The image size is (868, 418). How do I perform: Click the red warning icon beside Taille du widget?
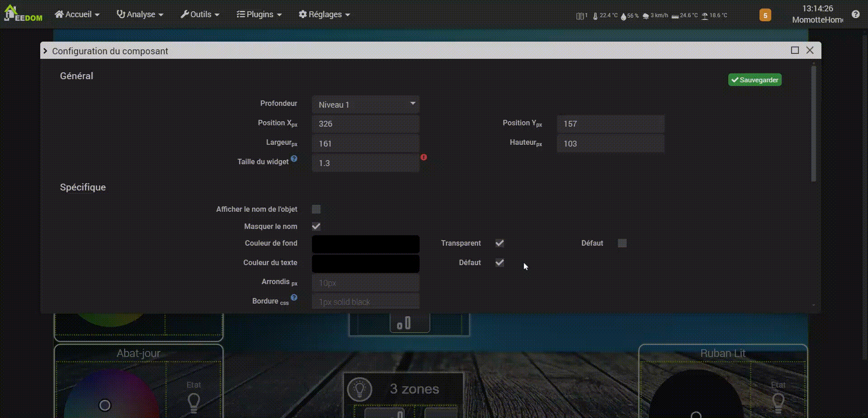click(424, 157)
